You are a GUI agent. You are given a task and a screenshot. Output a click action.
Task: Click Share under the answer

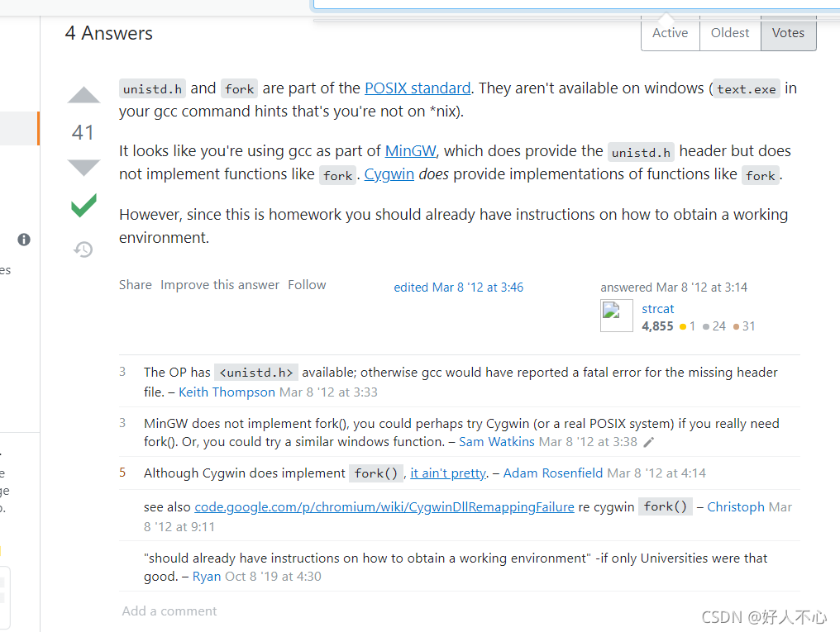[x=136, y=284]
